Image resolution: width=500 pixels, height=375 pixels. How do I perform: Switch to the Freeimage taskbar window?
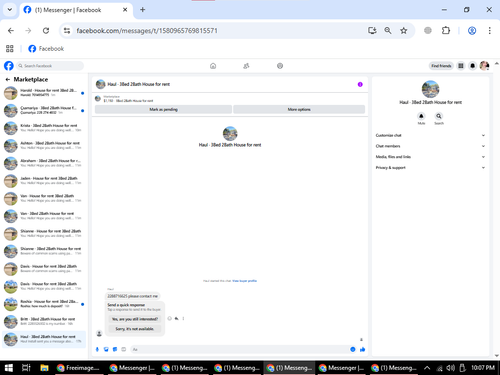click(x=79, y=368)
